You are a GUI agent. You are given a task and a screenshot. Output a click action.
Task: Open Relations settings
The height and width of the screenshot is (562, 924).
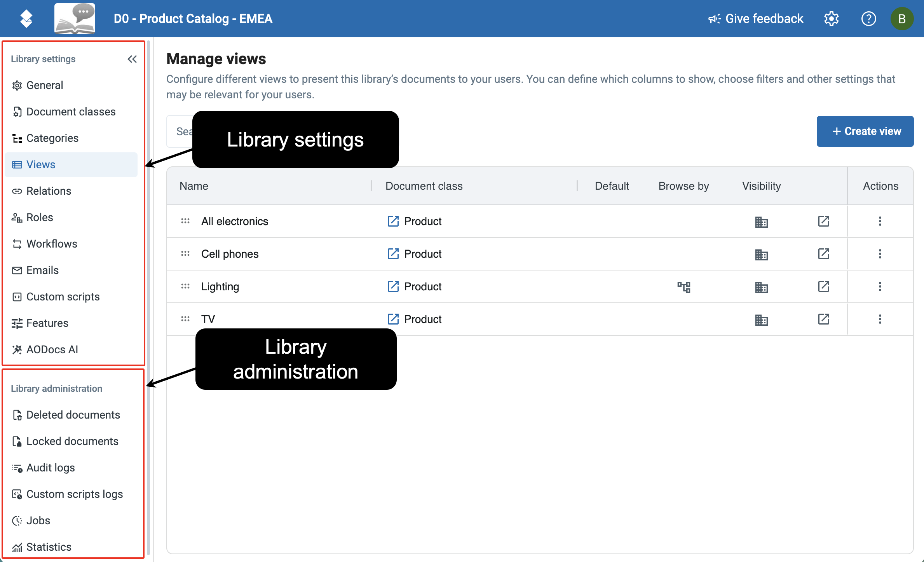(x=71, y=191)
